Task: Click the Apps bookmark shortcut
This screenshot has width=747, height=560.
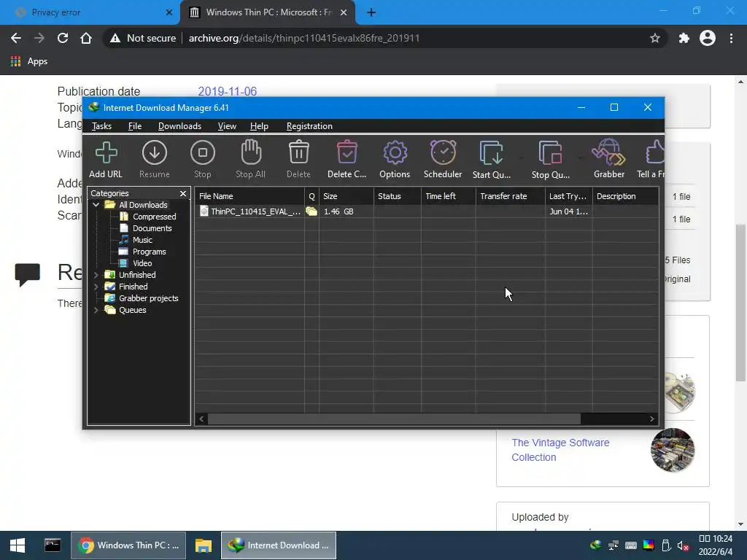Action: [29, 61]
